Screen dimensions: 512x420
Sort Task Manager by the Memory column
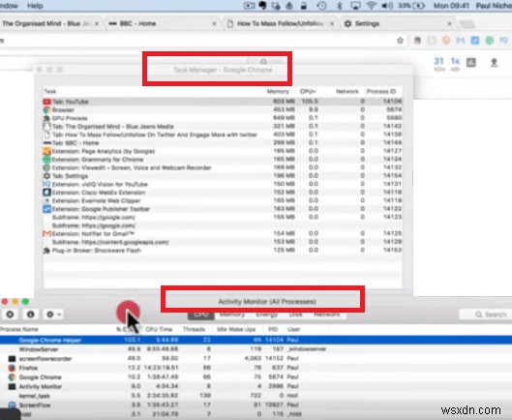tap(278, 91)
